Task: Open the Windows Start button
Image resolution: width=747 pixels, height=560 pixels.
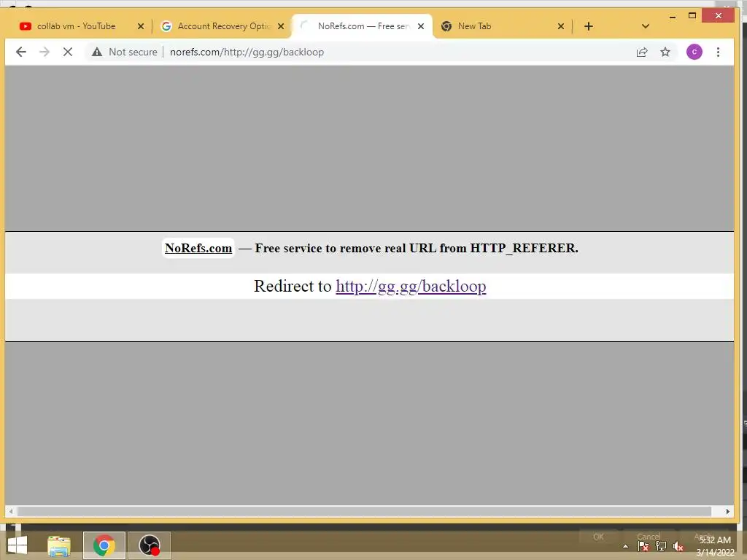Action: coord(18,545)
